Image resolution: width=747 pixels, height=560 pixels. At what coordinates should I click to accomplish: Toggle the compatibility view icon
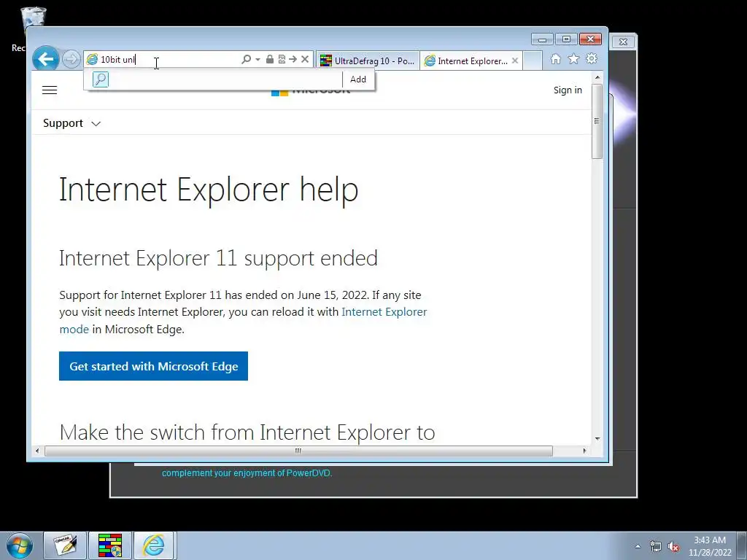click(x=282, y=59)
